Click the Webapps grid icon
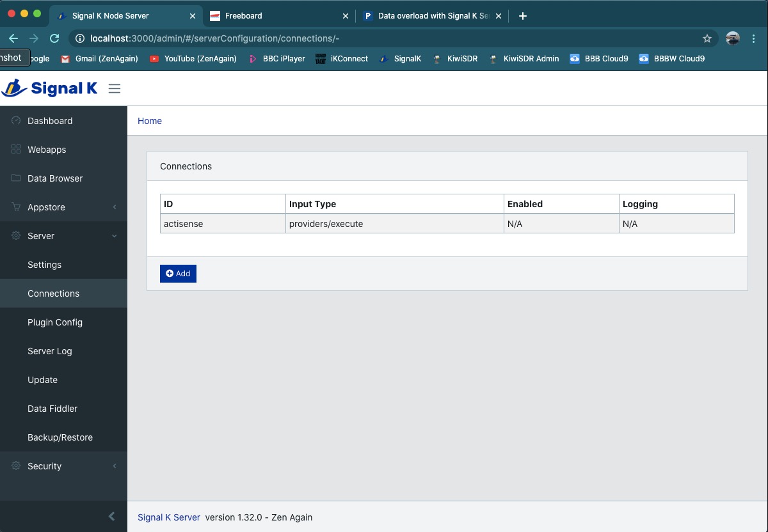This screenshot has width=768, height=532. (x=16, y=150)
